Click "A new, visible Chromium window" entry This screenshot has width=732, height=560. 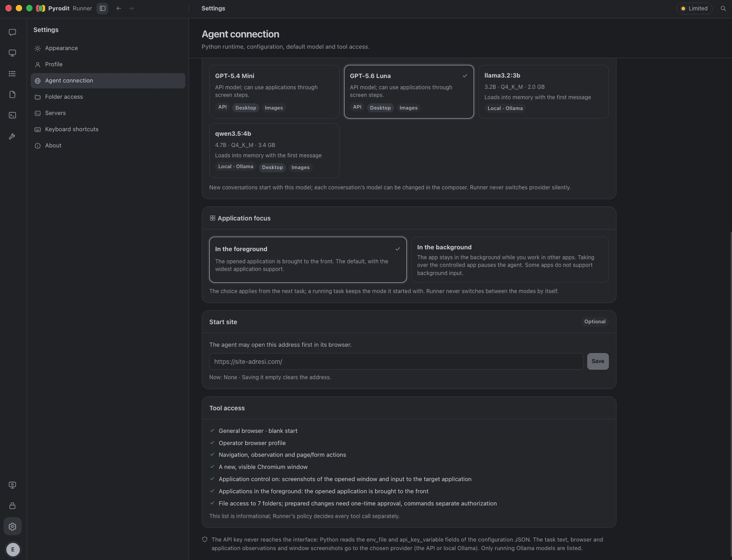pos(263,467)
